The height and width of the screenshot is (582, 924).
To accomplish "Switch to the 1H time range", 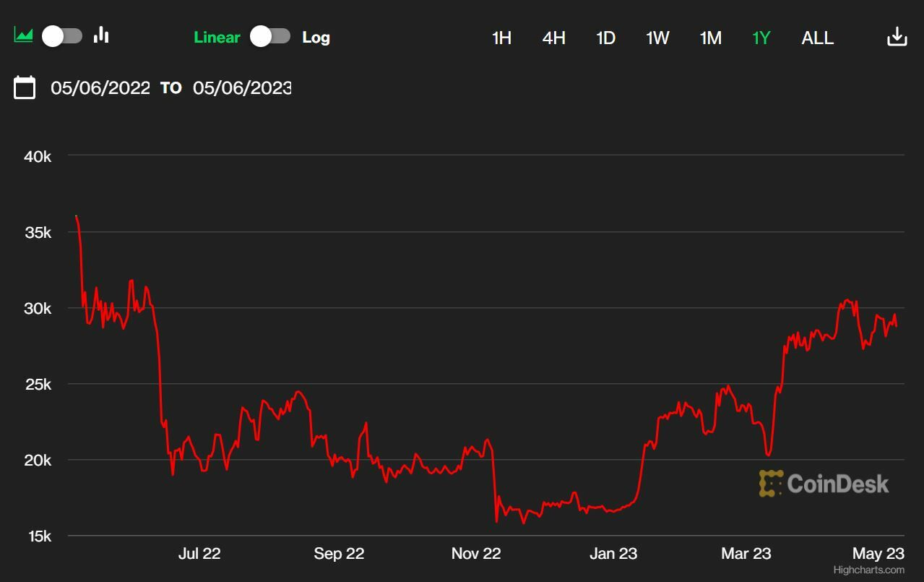I will pyautogui.click(x=501, y=38).
